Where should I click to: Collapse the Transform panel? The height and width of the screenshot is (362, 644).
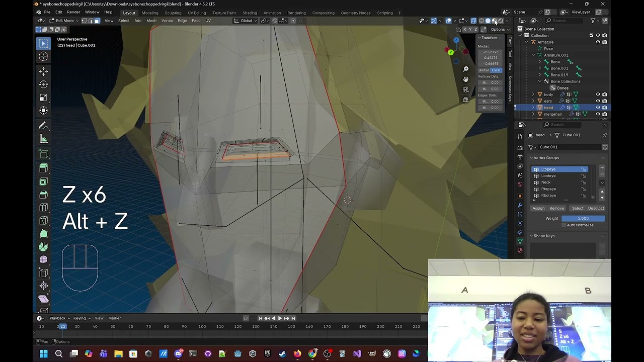pyautogui.click(x=479, y=38)
